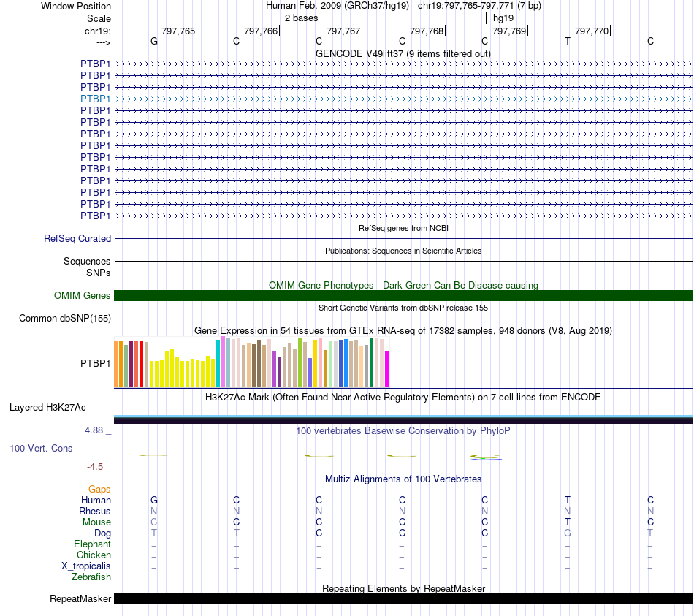This screenshot has width=694, height=616.
Task: Click the cyan bar in the GTEx expression chart
Action: coord(218,364)
